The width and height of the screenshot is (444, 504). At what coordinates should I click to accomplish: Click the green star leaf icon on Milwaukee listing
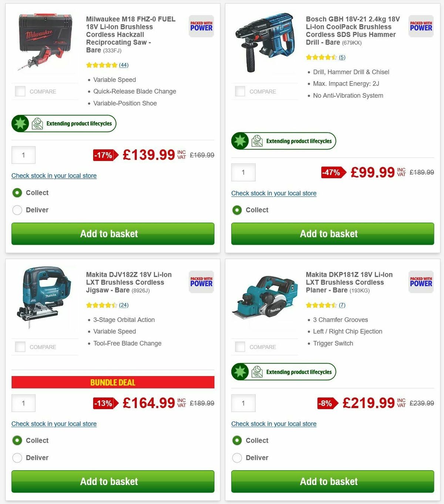coord(21,123)
